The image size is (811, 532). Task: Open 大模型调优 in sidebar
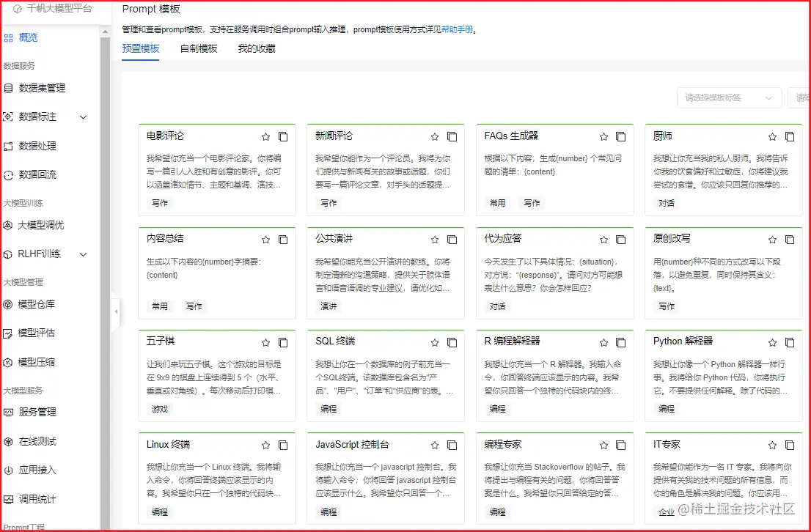(41, 226)
